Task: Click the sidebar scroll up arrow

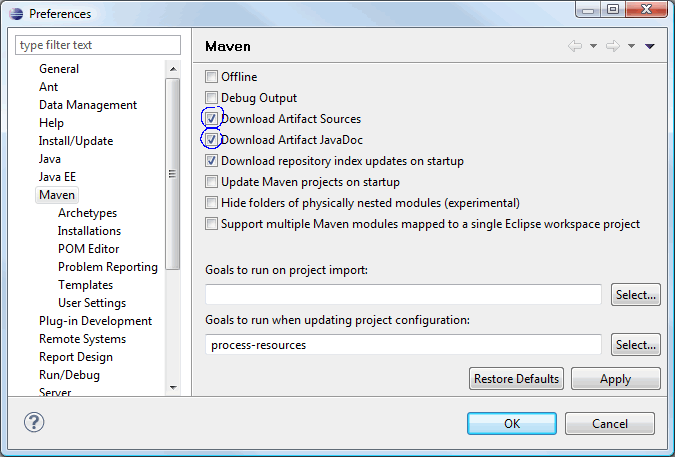Action: [173, 69]
